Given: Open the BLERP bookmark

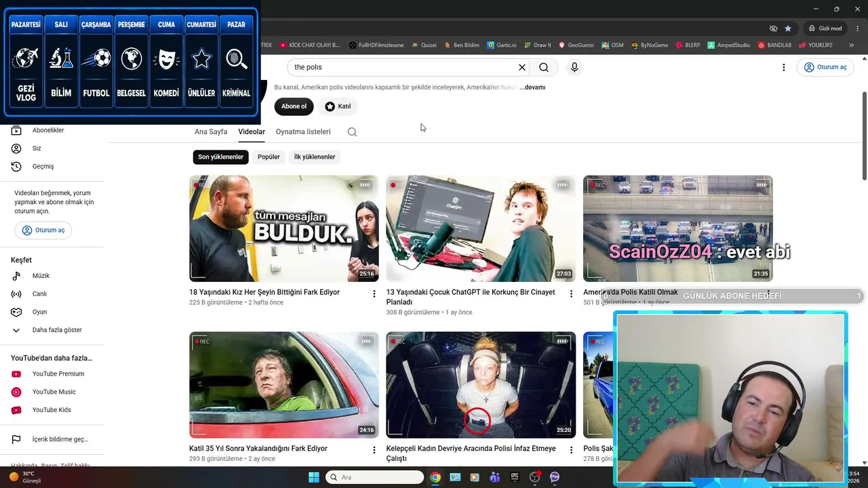Looking at the screenshot, I should [687, 45].
